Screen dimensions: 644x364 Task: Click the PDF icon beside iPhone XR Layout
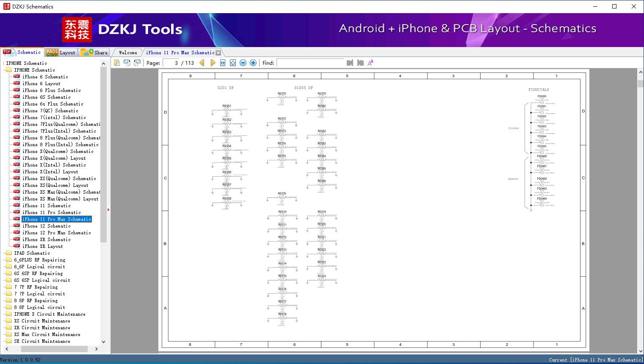pos(17,246)
